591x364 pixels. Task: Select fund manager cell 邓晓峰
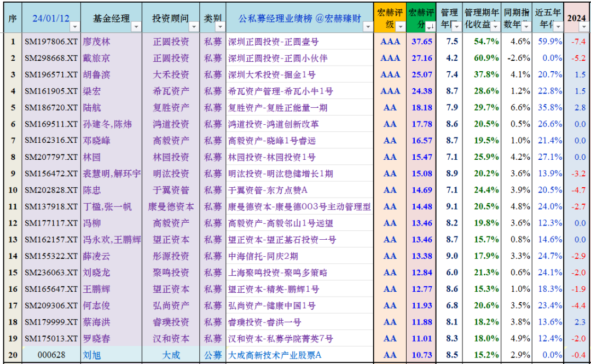point(112,141)
